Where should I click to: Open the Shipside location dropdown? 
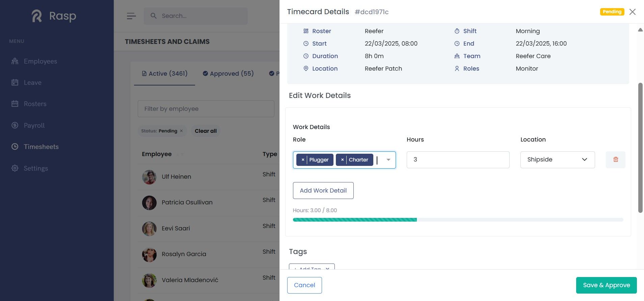click(557, 160)
